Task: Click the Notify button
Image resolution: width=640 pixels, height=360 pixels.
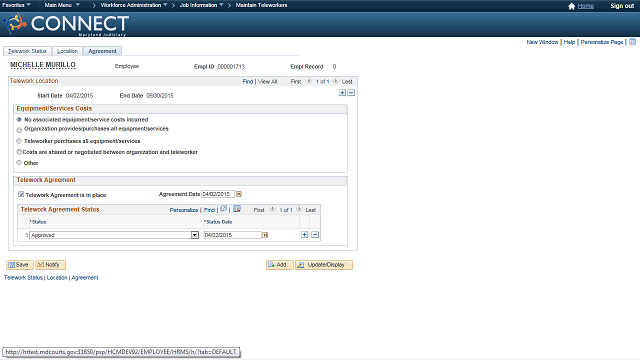Action: [50, 265]
